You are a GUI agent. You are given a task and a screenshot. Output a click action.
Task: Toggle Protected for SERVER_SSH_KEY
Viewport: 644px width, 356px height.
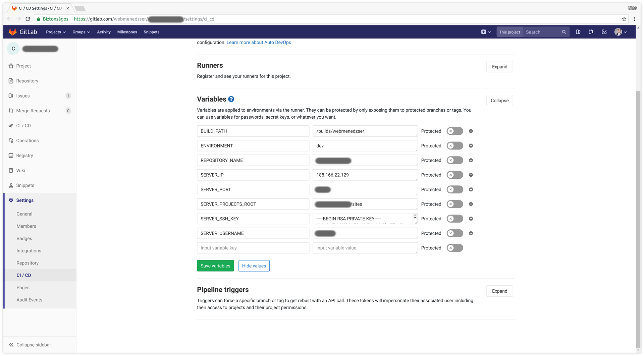point(455,219)
